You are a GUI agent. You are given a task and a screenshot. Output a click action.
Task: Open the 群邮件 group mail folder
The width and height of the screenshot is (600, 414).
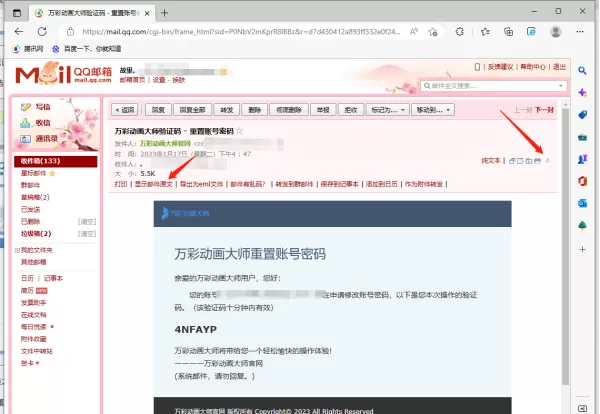pyautogui.click(x=30, y=186)
